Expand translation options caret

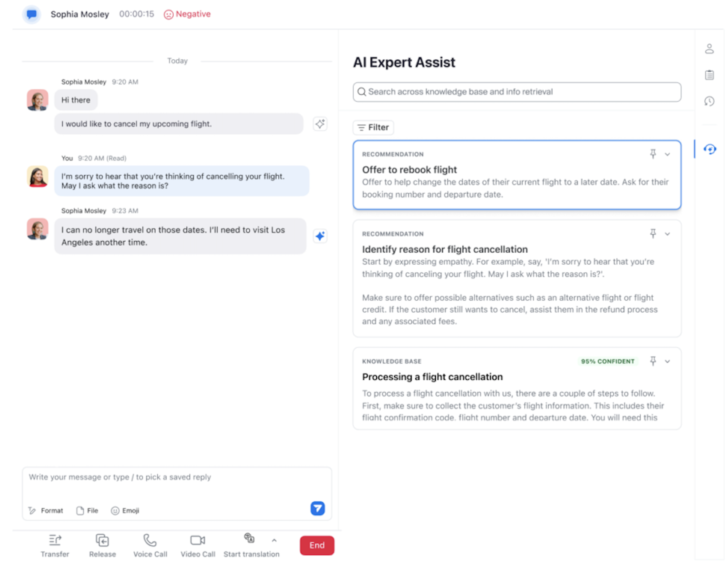(x=274, y=541)
